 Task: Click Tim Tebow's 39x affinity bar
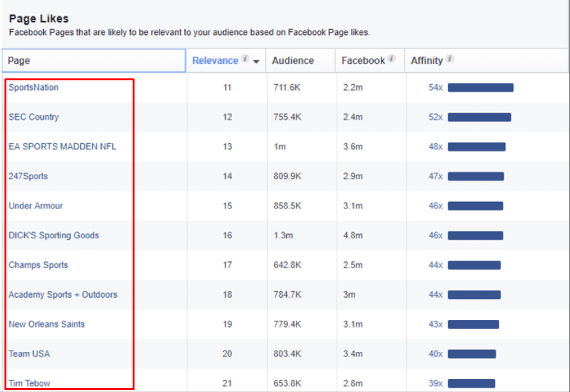(471, 383)
